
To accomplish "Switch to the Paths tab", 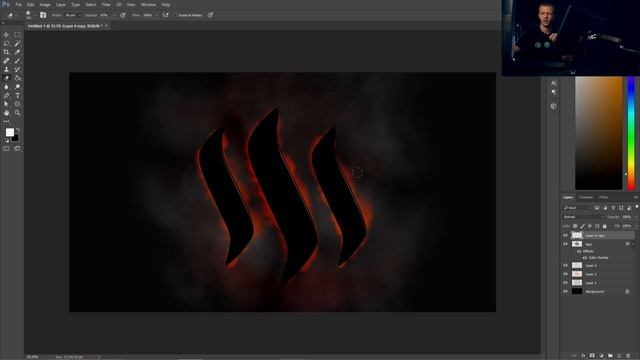I will (x=603, y=198).
